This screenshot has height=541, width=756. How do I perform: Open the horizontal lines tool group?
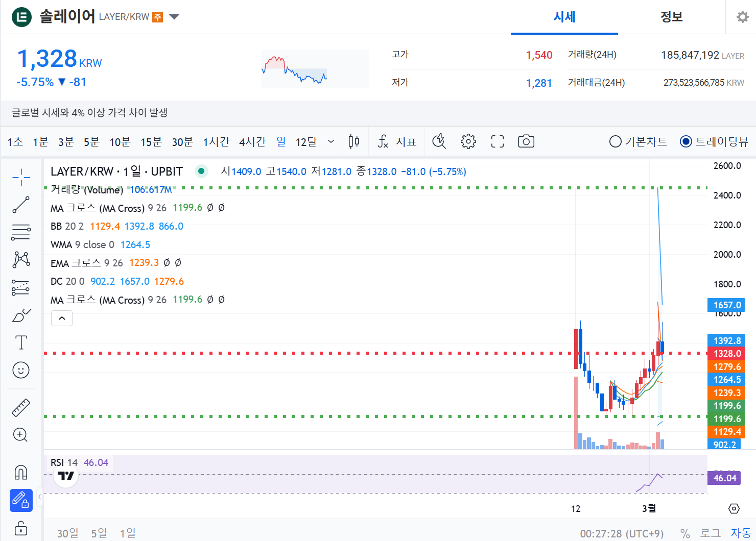click(x=21, y=232)
